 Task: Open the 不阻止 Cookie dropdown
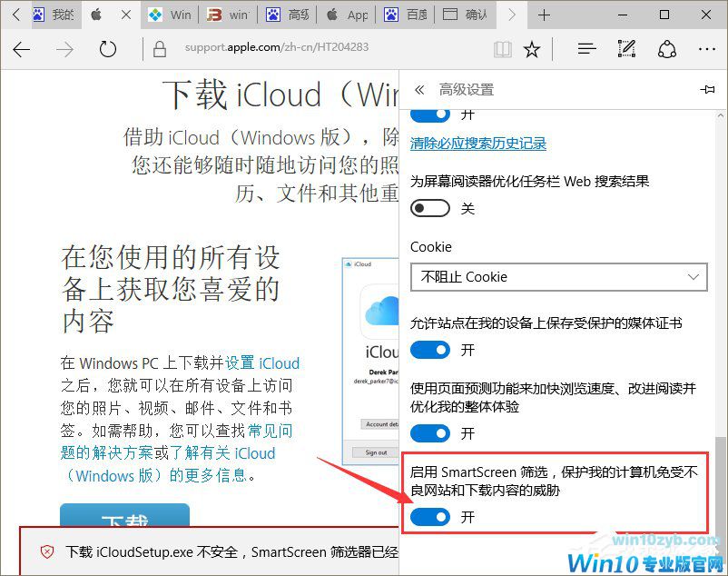tap(558, 277)
